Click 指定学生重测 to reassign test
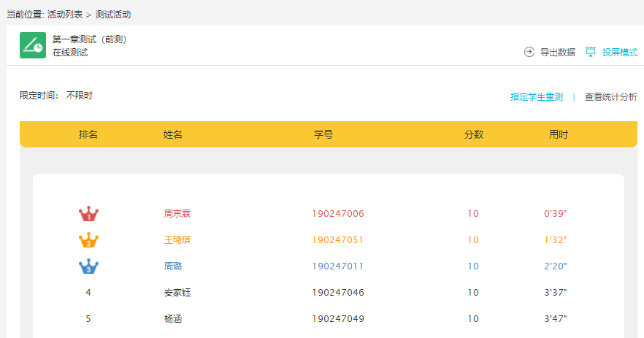This screenshot has width=644, height=338. point(537,96)
